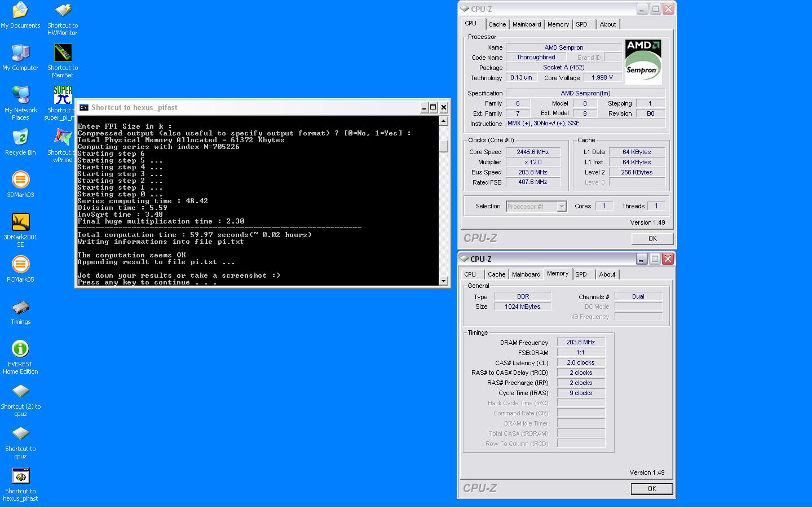Select CPU tab in top CPU-Z window

coord(471,23)
